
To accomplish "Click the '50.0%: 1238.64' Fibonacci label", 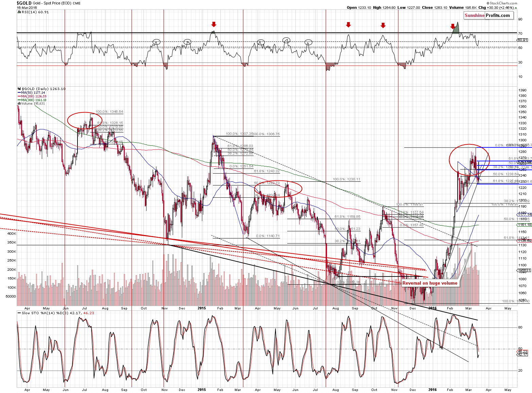I will coord(506,174).
